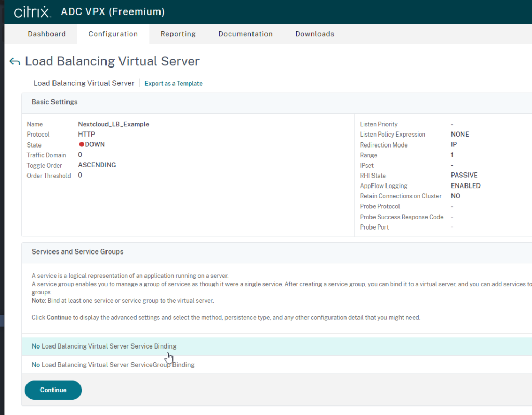Click the Retain Connections on Cluster NO value
532x415 pixels.
point(455,196)
